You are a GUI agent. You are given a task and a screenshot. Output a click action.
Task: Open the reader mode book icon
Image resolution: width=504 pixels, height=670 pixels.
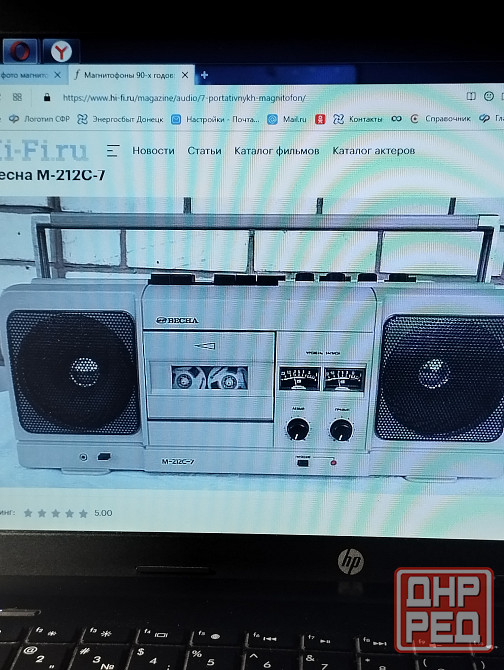click(471, 97)
